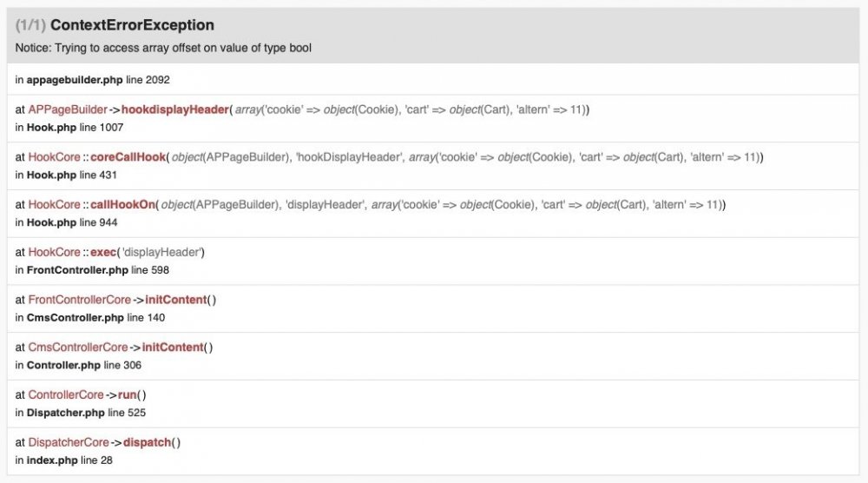Click the coreCallHook method name
Viewport: 868px width, 483px height.
128,157
